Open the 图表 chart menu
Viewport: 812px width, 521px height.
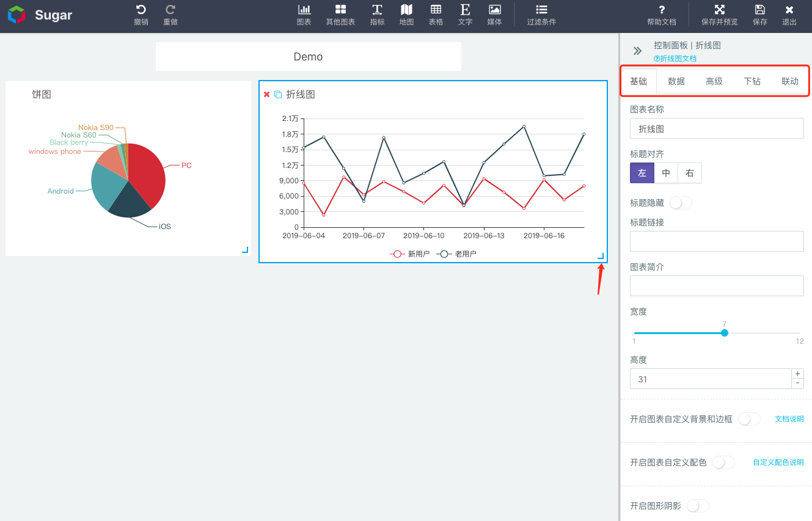tap(304, 15)
